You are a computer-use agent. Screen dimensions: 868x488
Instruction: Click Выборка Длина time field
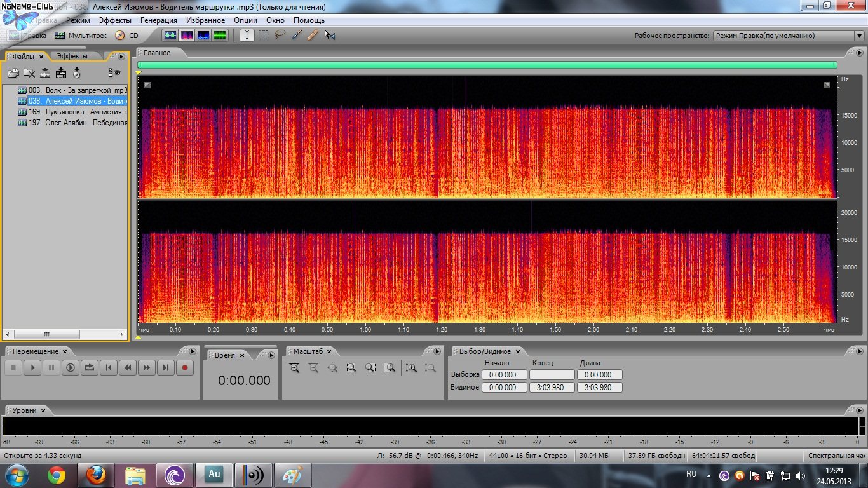click(x=599, y=375)
